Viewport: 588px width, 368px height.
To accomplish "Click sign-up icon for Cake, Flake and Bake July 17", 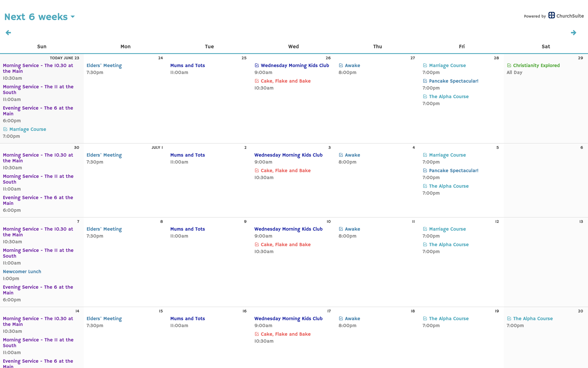I will [257, 334].
